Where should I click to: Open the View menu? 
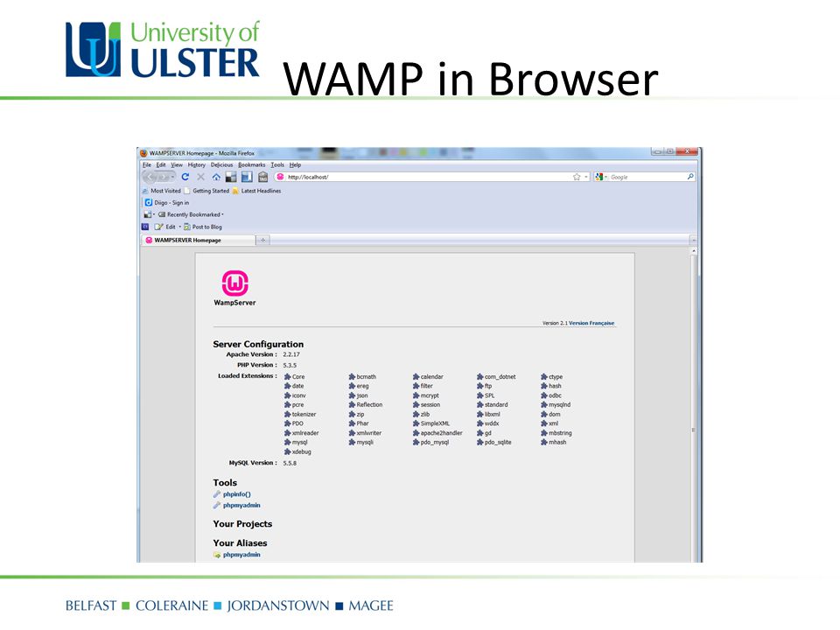[177, 165]
